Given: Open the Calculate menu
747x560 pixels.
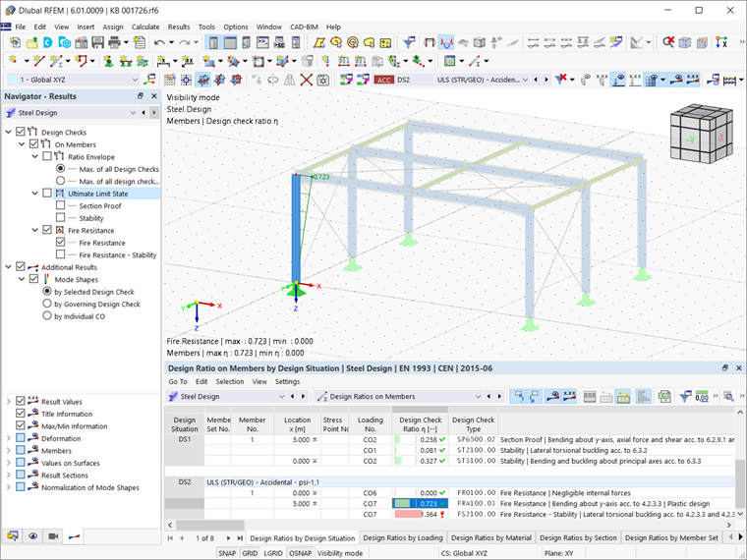Looking at the screenshot, I should coord(144,27).
